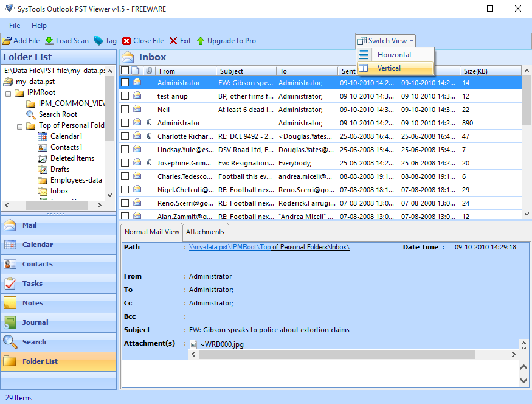Switch to the Attachments tab
This screenshot has width=532, height=404.
click(206, 232)
